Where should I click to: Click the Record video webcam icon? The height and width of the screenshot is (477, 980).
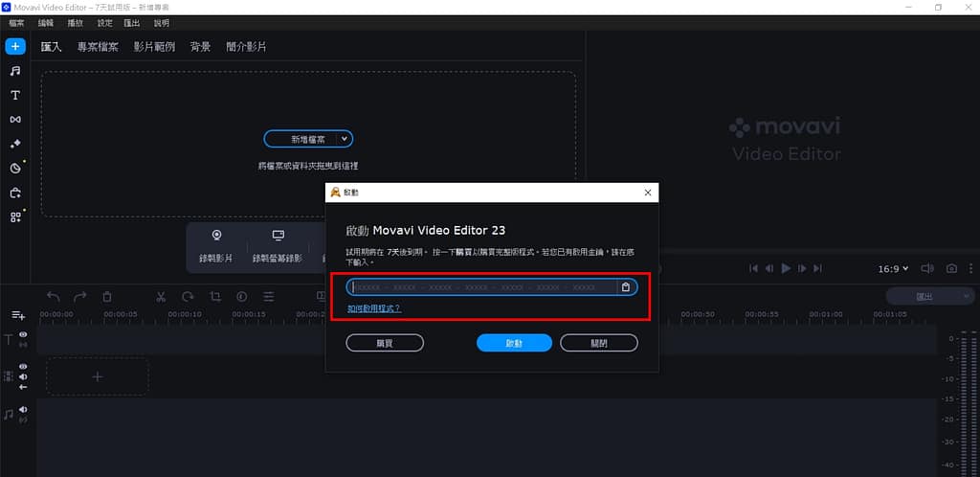[x=216, y=235]
